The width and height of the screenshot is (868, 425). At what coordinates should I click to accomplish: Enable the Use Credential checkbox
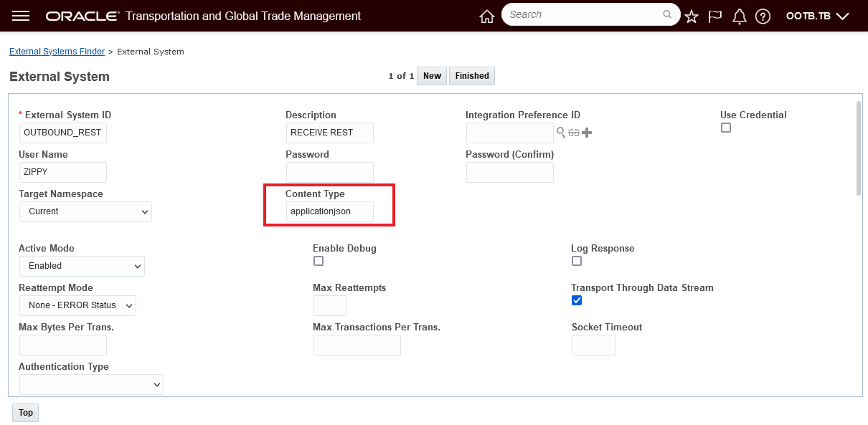726,128
